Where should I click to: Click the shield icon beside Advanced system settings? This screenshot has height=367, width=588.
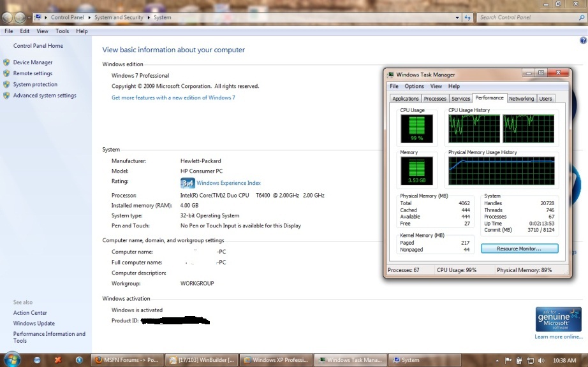[6, 96]
